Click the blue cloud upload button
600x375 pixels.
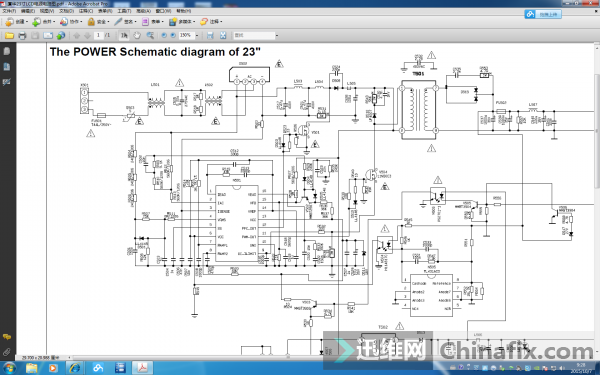point(543,14)
